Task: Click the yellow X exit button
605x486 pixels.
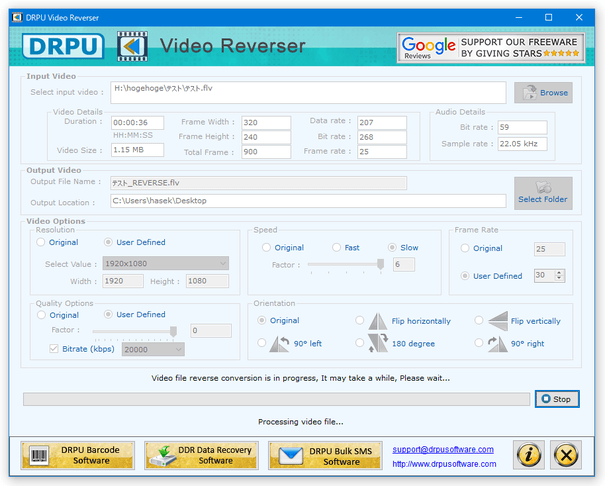Action: tap(566, 455)
